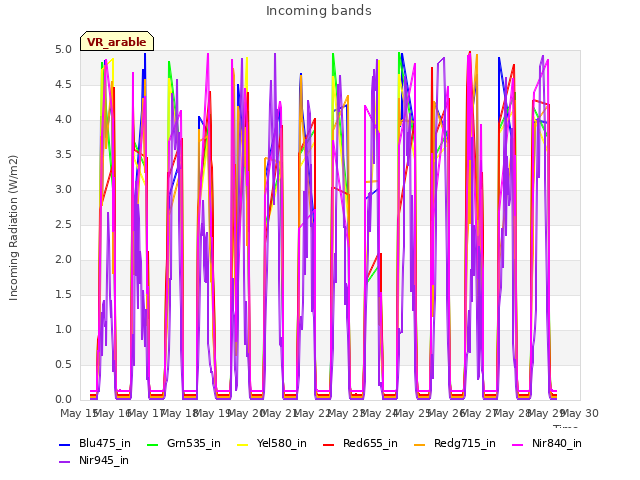This screenshot has width=640, height=480.
Task: Click the 1.0 y-axis tick label
Action: [63, 330]
